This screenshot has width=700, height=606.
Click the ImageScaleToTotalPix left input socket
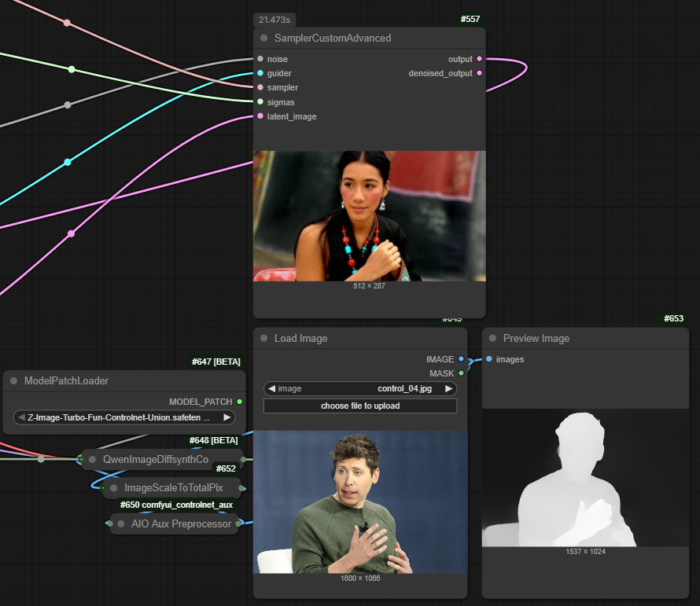[x=103, y=488]
